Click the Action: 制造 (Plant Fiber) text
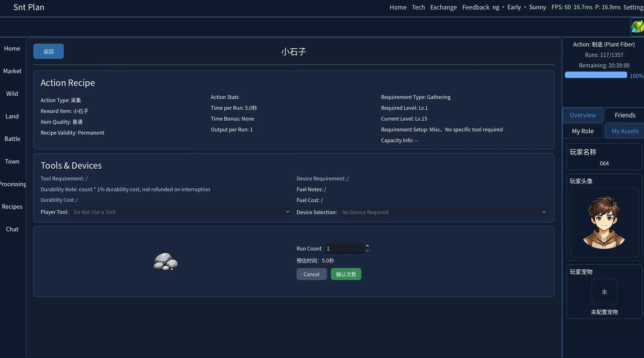The image size is (644, 358). (x=604, y=44)
